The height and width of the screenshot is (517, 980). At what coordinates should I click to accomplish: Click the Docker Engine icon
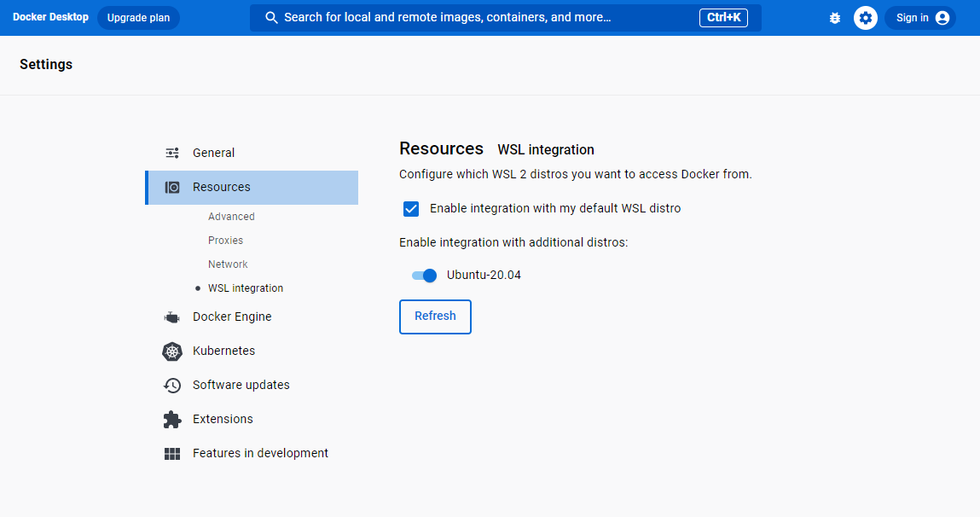[x=172, y=317]
